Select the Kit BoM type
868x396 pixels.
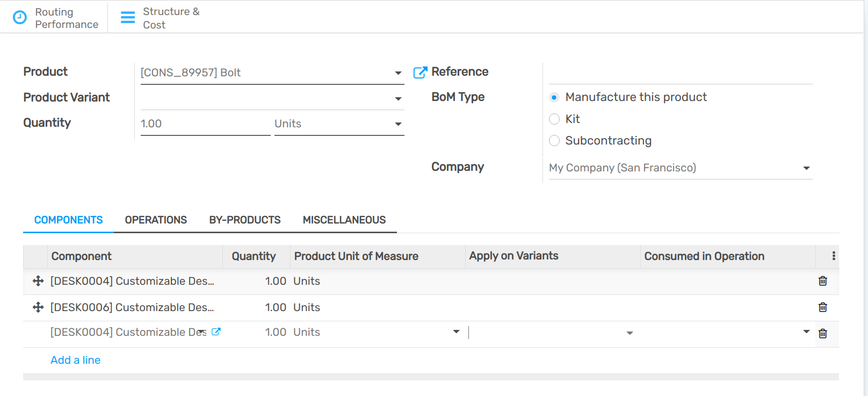554,119
